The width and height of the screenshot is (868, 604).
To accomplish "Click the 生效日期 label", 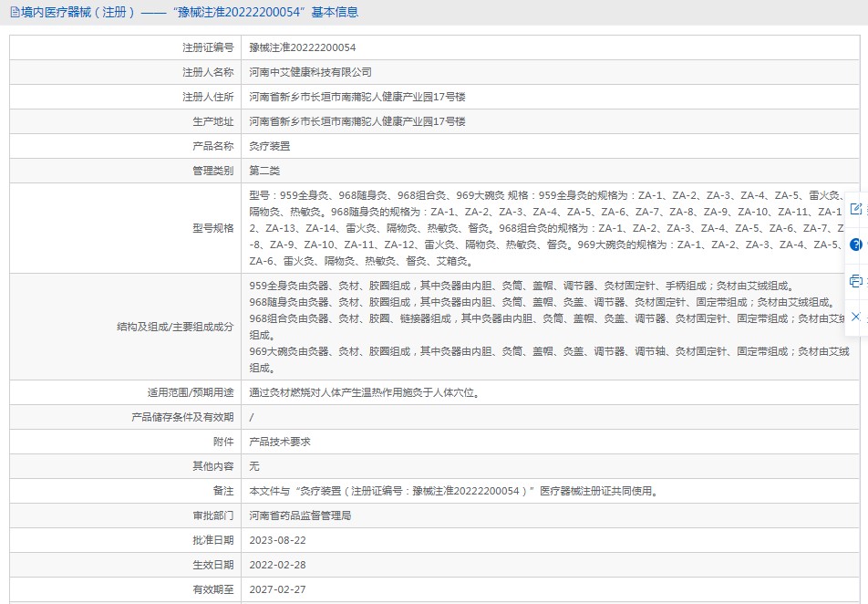I will (x=213, y=565).
